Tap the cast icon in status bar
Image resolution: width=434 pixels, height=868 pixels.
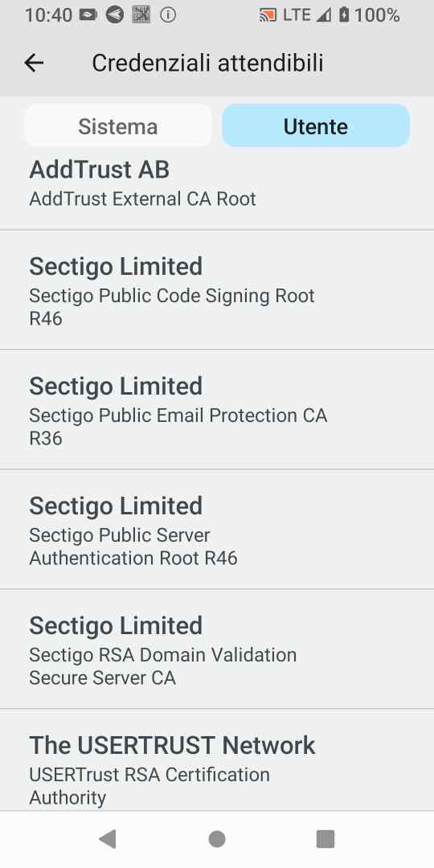click(268, 15)
